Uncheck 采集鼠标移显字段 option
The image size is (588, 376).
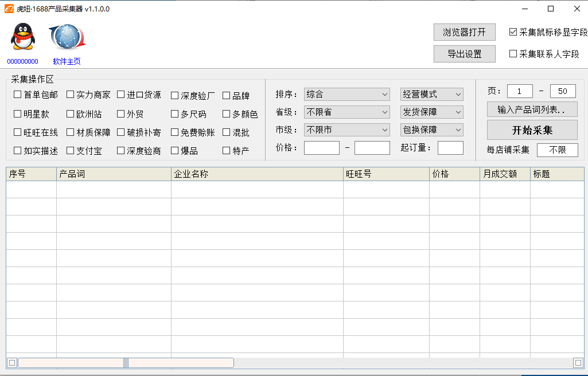pos(513,32)
